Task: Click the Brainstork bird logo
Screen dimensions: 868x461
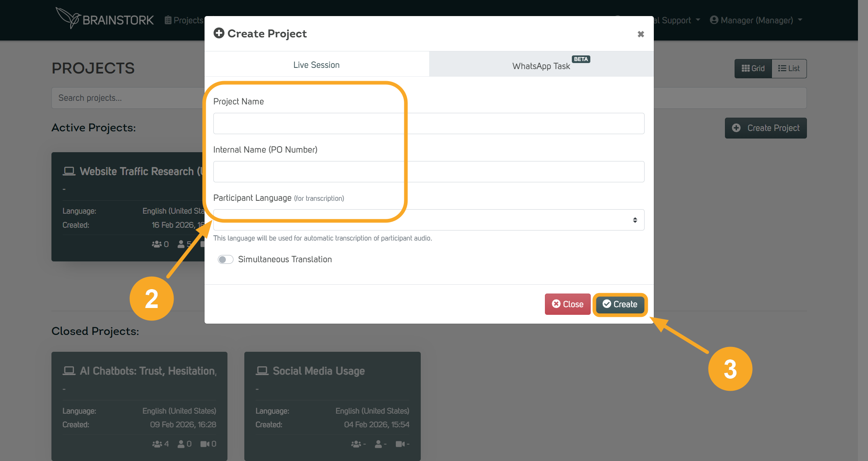Action: pos(68,18)
